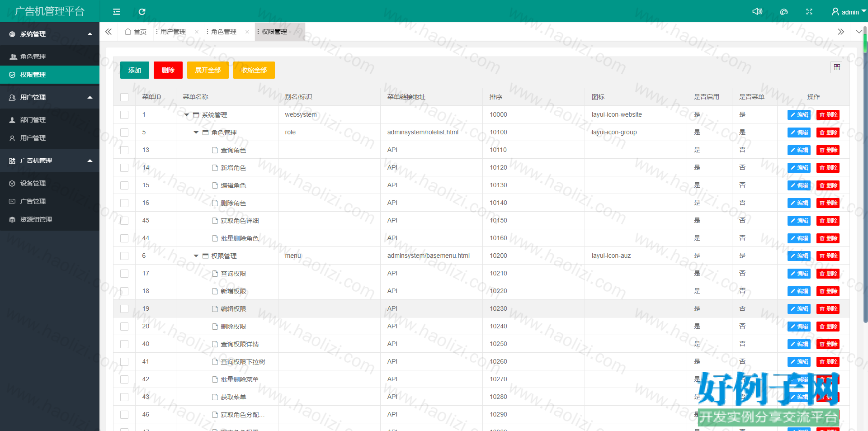Click the 设备管理 cube icon in sidebar

12,183
